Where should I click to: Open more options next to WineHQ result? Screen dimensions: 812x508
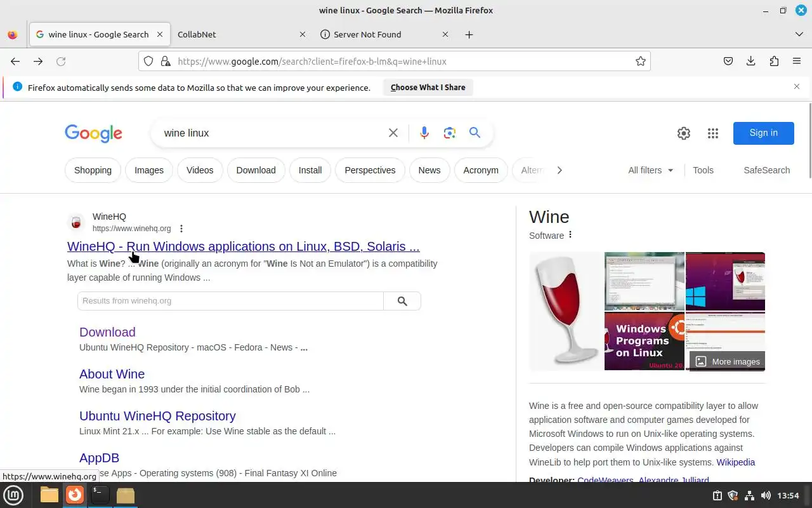(181, 229)
